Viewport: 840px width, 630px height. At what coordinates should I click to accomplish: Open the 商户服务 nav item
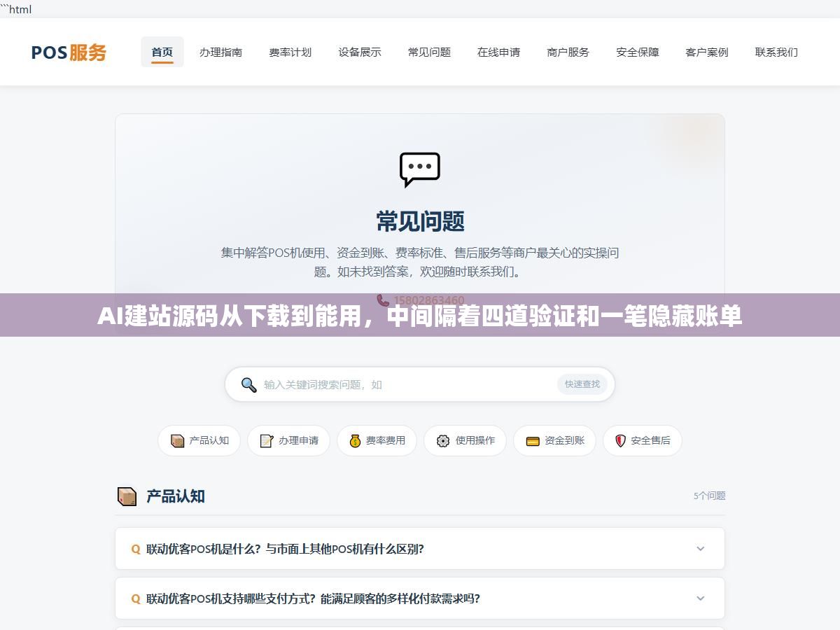568,52
